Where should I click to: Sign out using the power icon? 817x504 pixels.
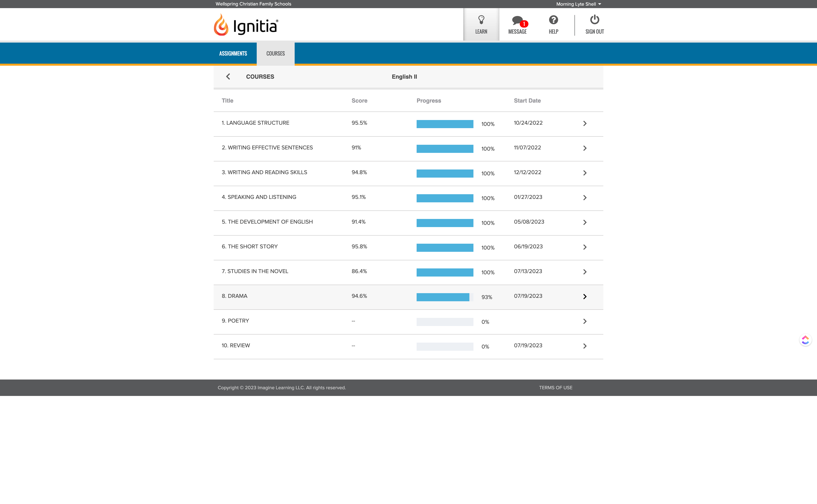click(594, 20)
